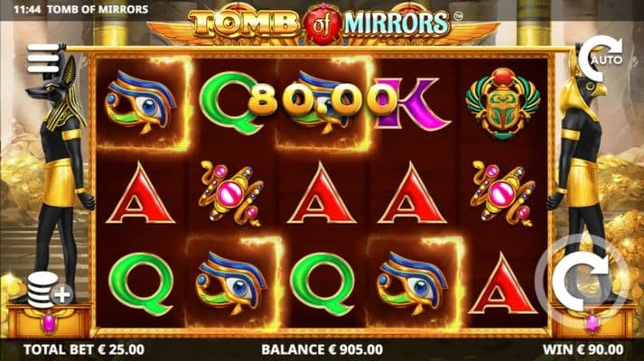Click the 80.00 win amount overlay

coord(322,101)
